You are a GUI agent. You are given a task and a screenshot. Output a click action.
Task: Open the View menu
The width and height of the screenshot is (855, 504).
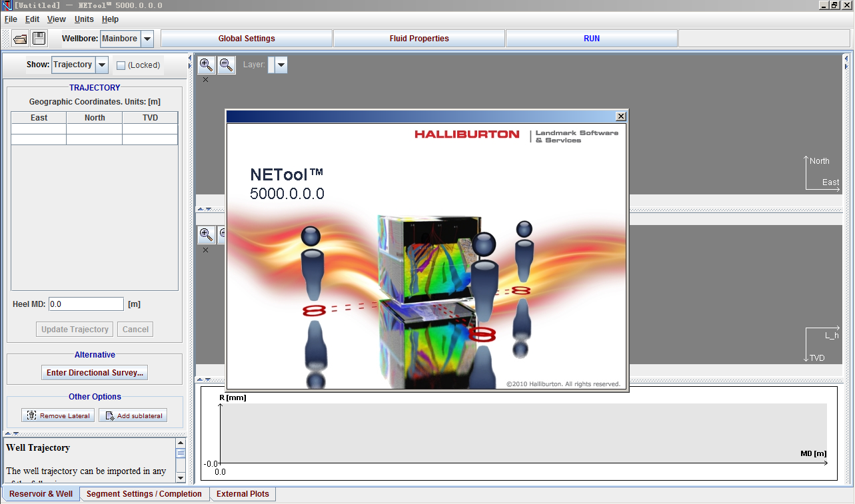click(x=57, y=19)
